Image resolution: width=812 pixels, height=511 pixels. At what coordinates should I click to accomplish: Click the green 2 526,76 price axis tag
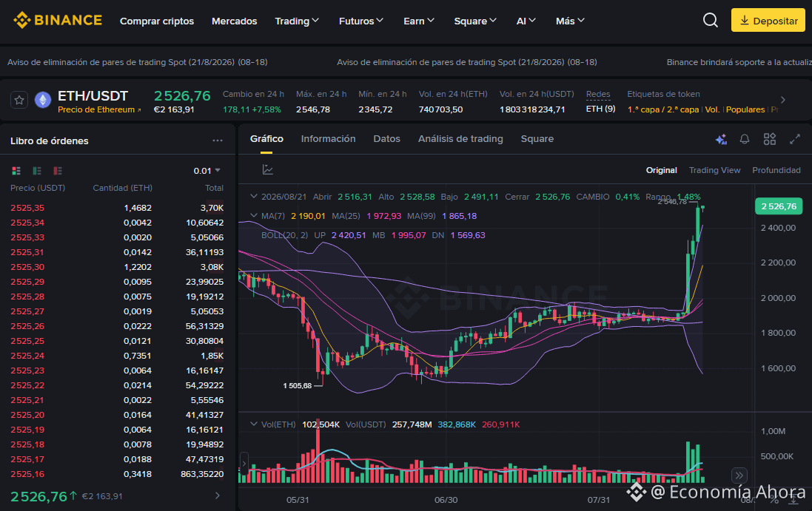pos(779,206)
